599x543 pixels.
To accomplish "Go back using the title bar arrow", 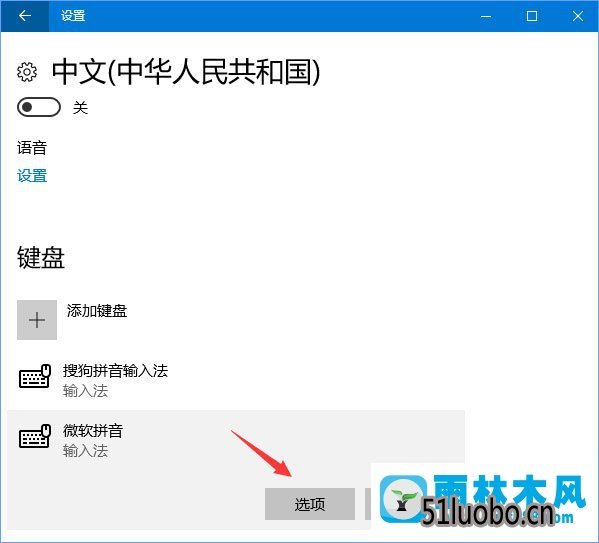I will [25, 16].
